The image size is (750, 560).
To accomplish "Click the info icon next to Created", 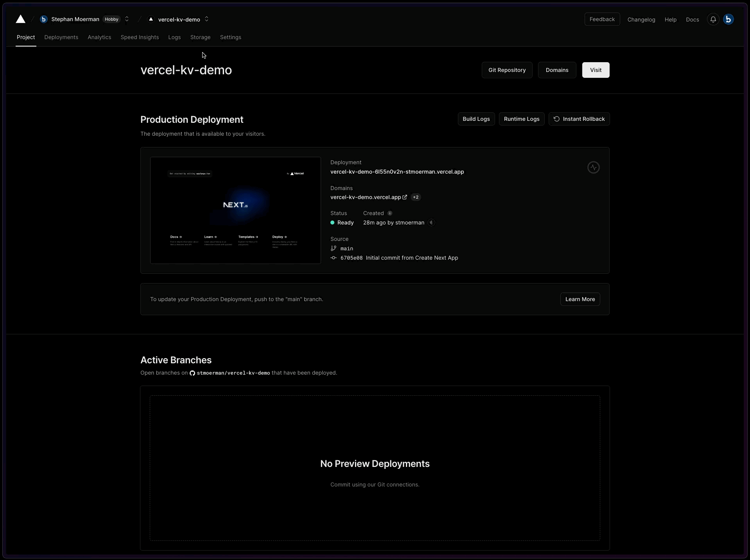I will 389,213.
